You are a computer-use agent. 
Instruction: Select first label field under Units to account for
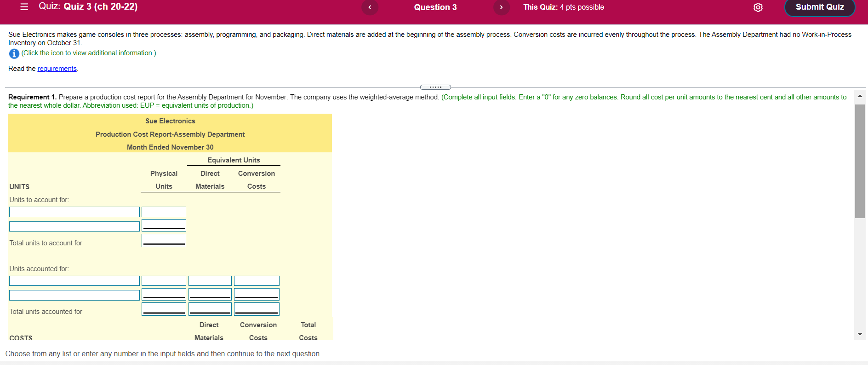tap(74, 212)
